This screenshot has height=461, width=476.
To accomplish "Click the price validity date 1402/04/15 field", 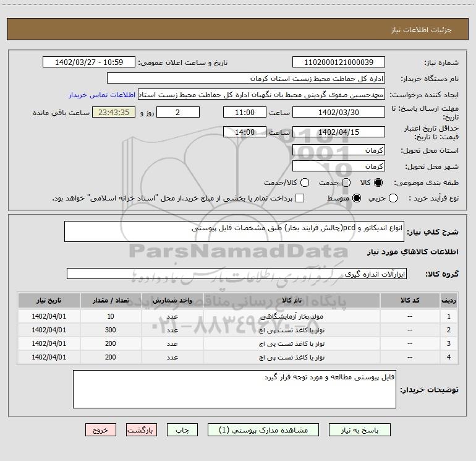I will pos(339,132).
